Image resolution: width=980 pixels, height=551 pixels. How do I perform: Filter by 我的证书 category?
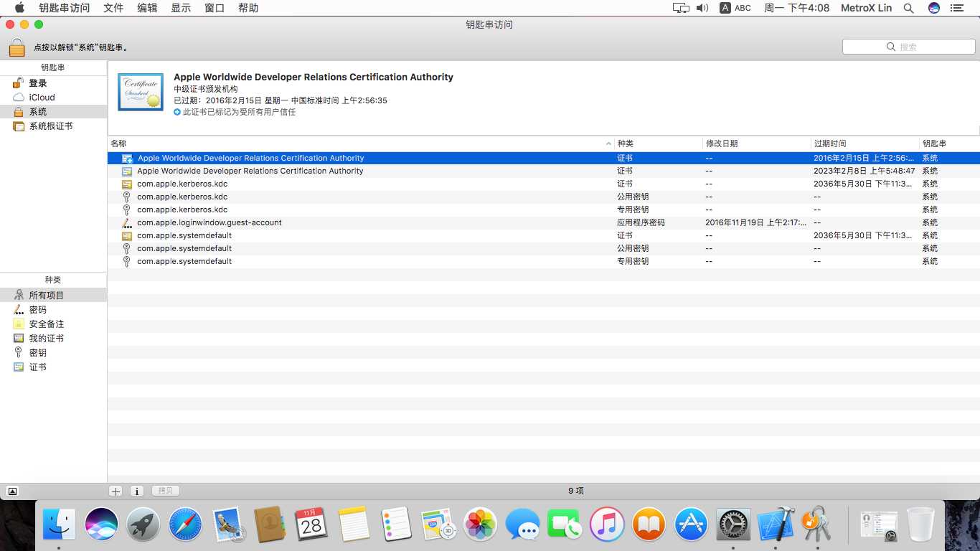(x=54, y=339)
